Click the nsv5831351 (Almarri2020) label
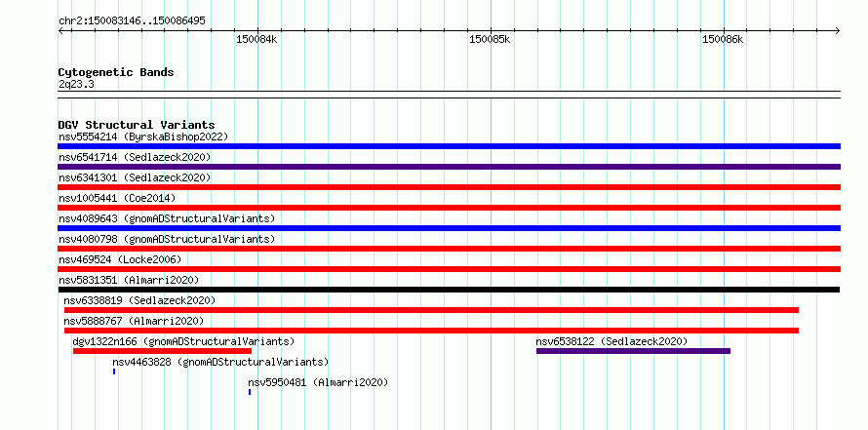 (x=129, y=280)
